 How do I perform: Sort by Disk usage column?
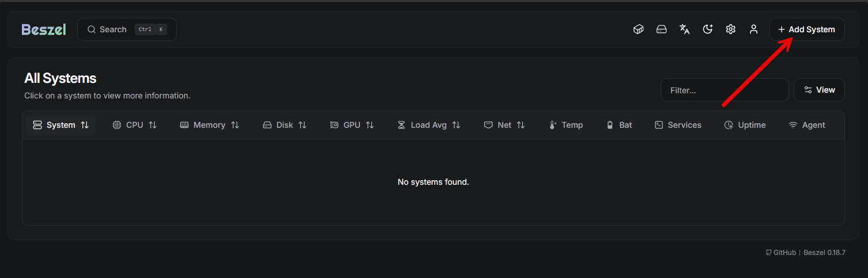point(285,125)
